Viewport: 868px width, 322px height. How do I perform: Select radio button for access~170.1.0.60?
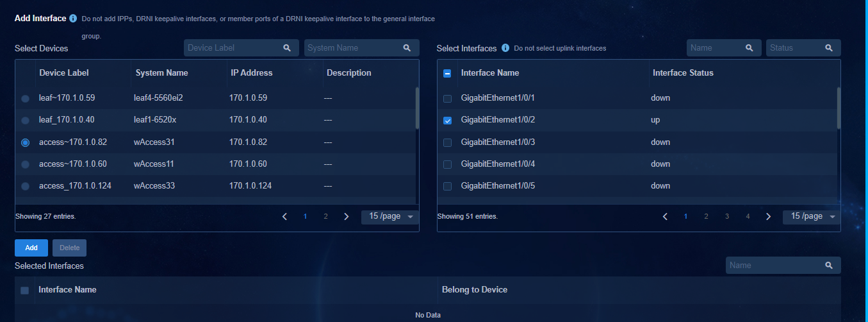pos(25,164)
